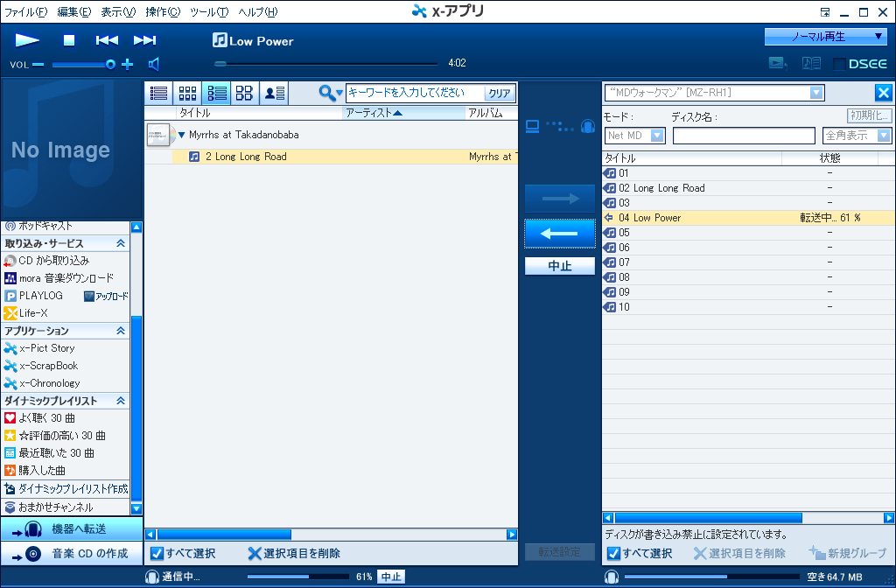The image size is (896, 588).
Task: Select 04 Low Power on the device
Action: tap(748, 218)
